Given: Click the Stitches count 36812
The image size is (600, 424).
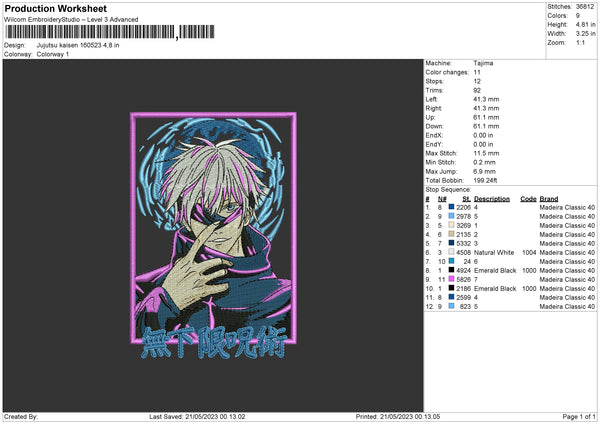Looking at the screenshot, I should pos(585,7).
